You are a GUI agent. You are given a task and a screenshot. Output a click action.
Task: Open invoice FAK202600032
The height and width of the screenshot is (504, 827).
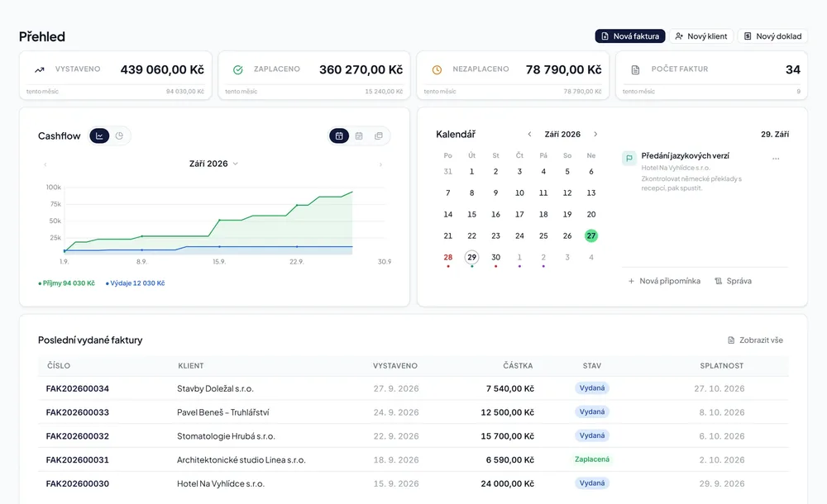[x=78, y=436]
